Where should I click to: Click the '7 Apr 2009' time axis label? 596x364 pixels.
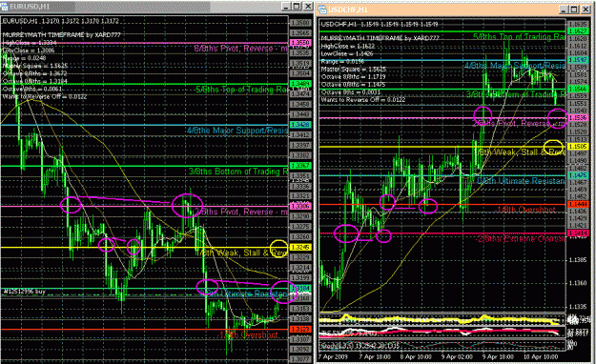coord(334,356)
